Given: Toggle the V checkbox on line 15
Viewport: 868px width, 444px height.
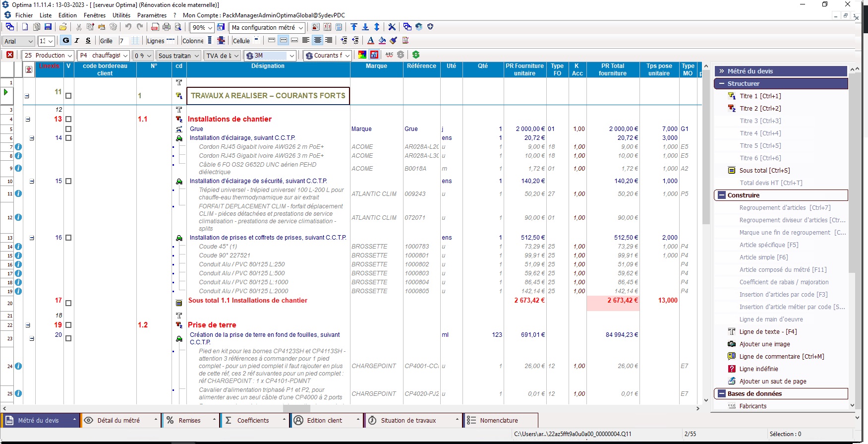Looking at the screenshot, I should point(68,181).
